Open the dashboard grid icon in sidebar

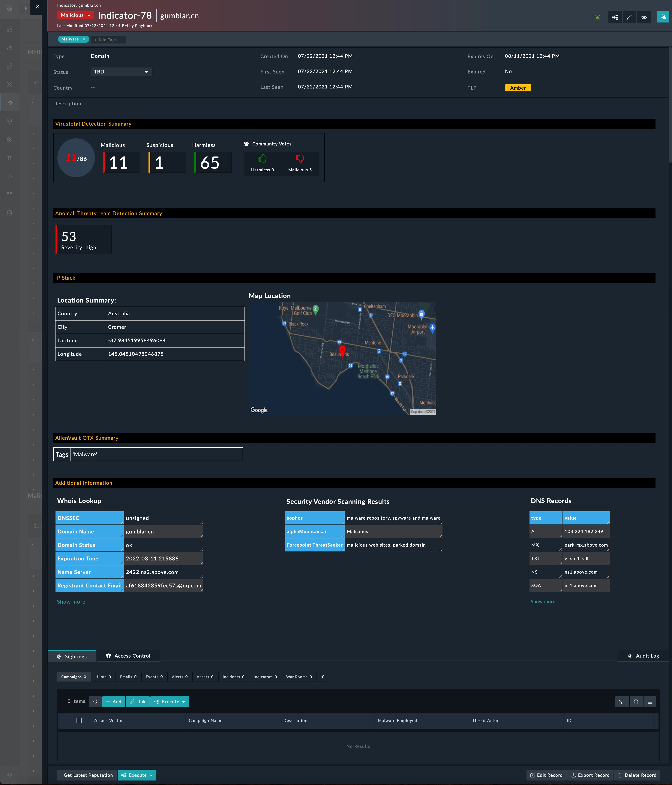coord(10,29)
